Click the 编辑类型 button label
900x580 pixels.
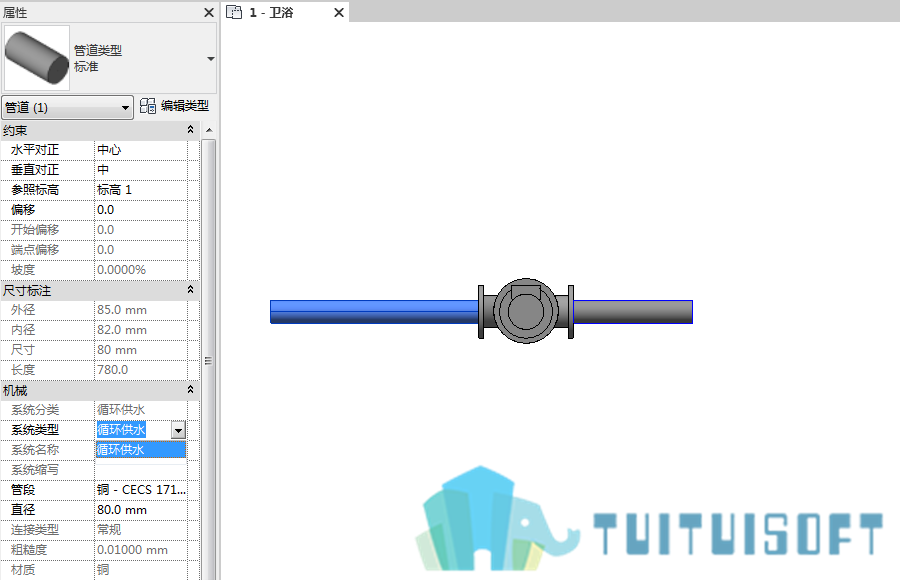pos(185,106)
